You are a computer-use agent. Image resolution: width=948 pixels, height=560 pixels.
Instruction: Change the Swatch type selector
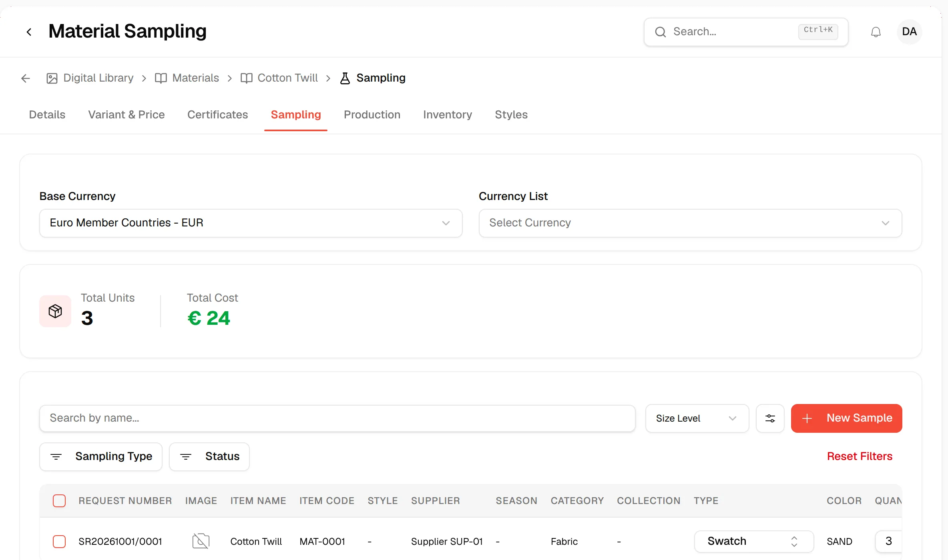(x=754, y=542)
